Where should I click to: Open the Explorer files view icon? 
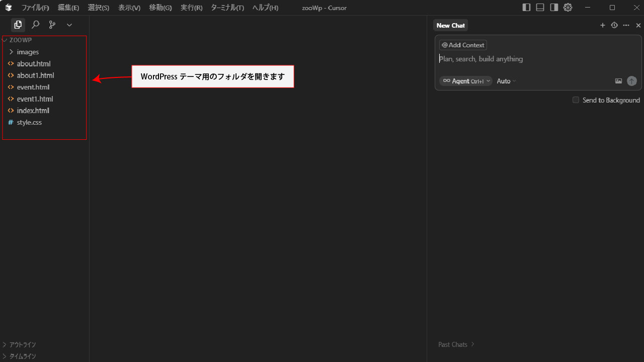18,25
